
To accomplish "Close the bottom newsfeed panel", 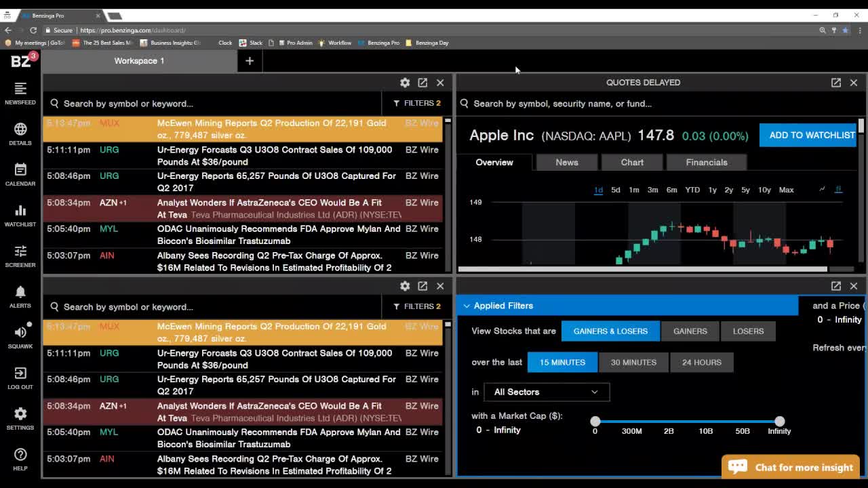I will point(440,286).
